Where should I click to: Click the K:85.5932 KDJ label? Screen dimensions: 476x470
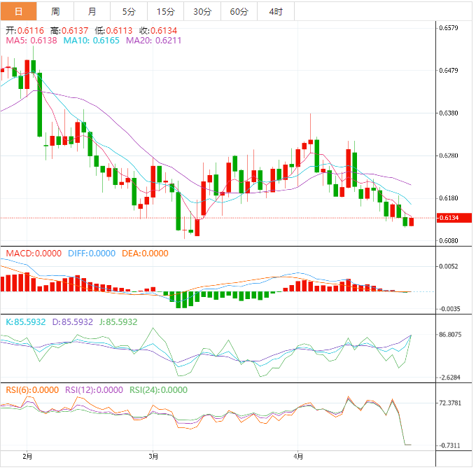pyautogui.click(x=26, y=322)
